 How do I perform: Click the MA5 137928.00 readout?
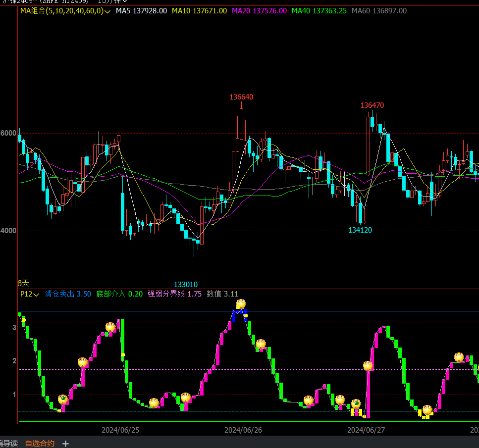tap(142, 11)
